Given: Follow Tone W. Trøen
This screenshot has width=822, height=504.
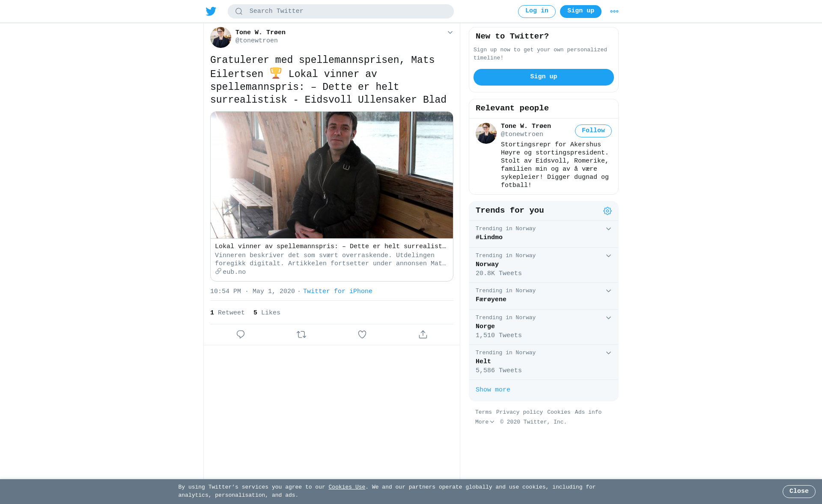Looking at the screenshot, I should [x=593, y=131].
